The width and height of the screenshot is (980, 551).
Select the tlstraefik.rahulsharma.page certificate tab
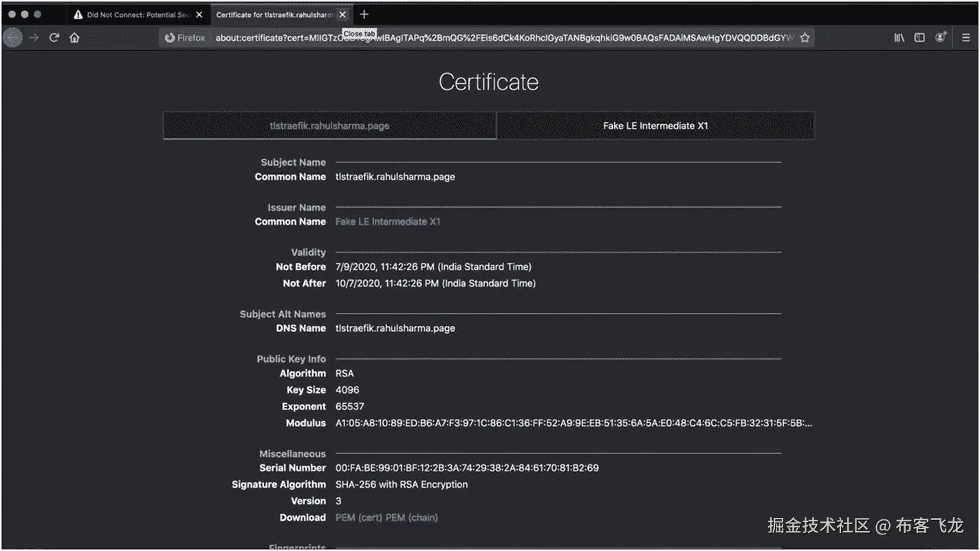tap(329, 126)
